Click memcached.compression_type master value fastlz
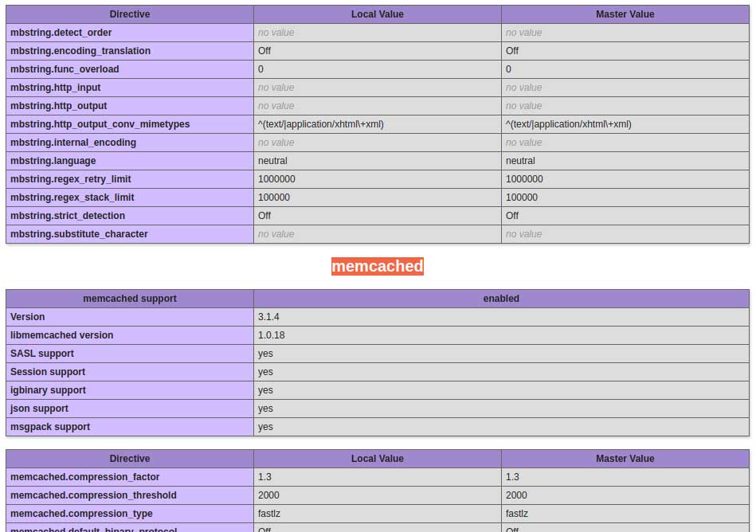The width and height of the screenshot is (756, 532). (517, 514)
